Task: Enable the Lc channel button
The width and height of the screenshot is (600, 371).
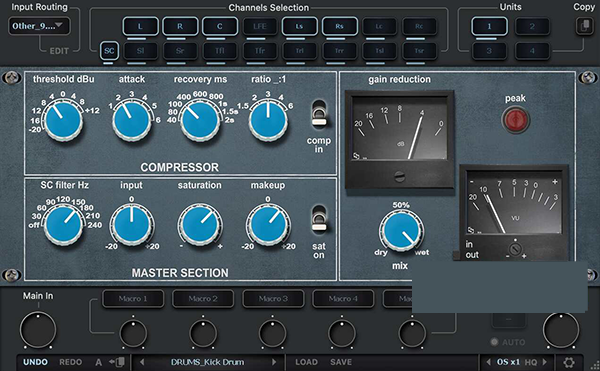Action: coord(379,26)
